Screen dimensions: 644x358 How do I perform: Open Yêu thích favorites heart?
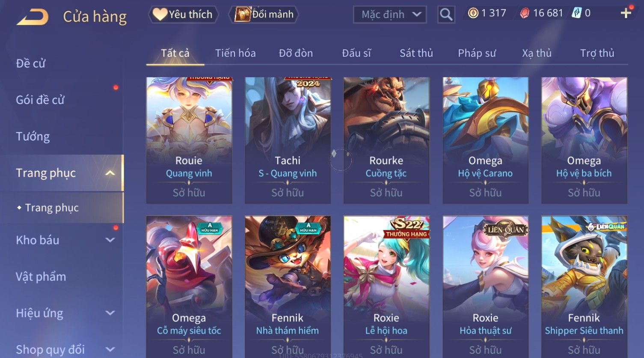pos(183,15)
